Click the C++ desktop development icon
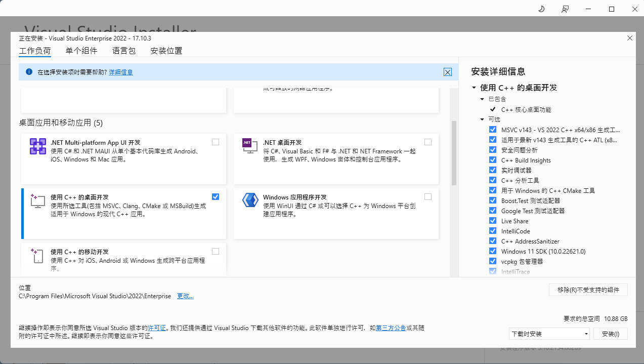 (38, 201)
